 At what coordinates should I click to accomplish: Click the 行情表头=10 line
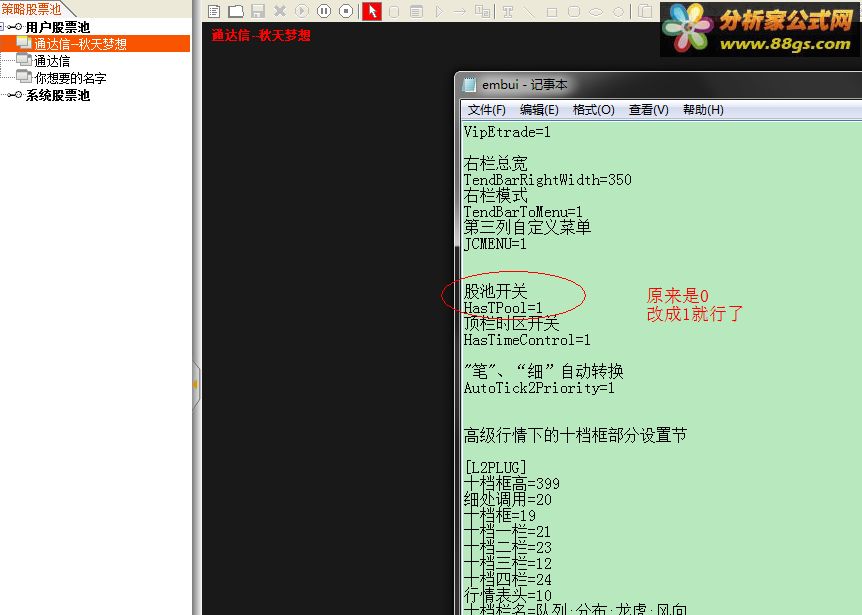click(x=507, y=595)
